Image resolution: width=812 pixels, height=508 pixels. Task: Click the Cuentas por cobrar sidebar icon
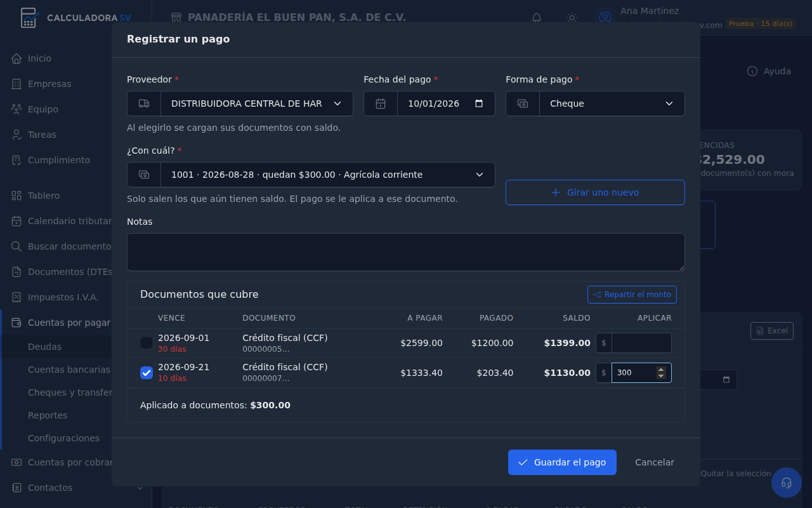16,462
